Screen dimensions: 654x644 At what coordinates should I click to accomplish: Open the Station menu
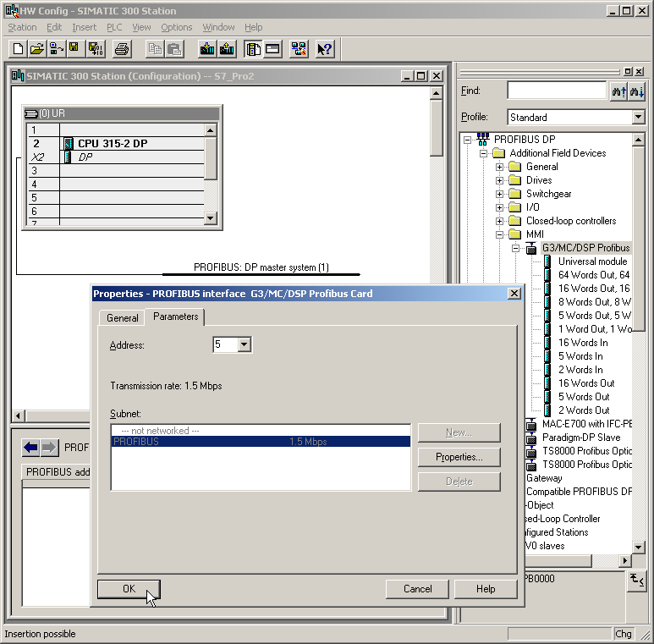pyautogui.click(x=22, y=27)
